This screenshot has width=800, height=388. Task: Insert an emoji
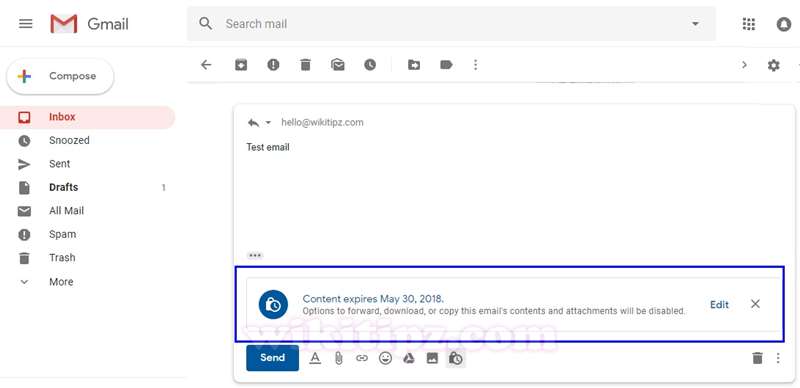tap(385, 358)
